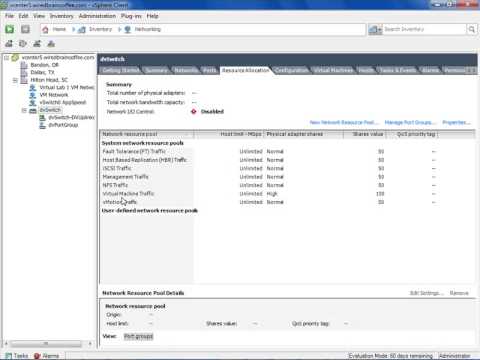Open the Tasks status bar panel
This screenshot has height=360, width=480.
coord(17,356)
